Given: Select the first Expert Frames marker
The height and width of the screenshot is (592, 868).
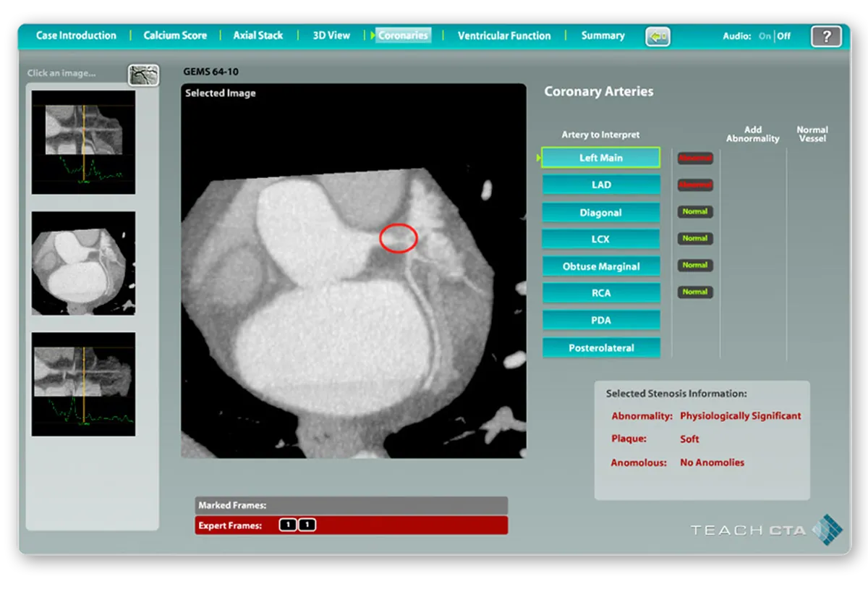Looking at the screenshot, I should [287, 525].
